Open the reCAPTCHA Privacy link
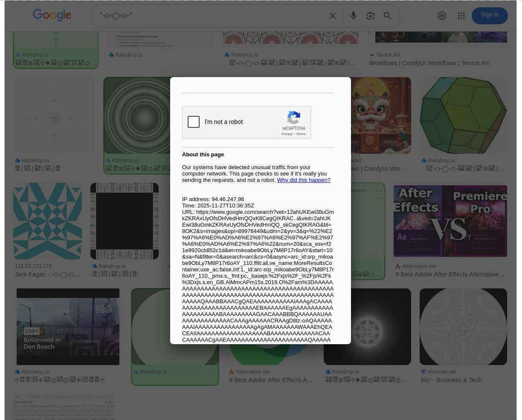This screenshot has height=420, width=522. (x=287, y=134)
